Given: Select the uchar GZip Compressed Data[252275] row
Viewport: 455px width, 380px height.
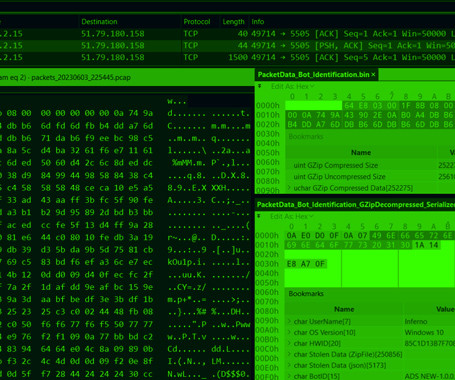Looking at the screenshot, I should tap(370, 188).
